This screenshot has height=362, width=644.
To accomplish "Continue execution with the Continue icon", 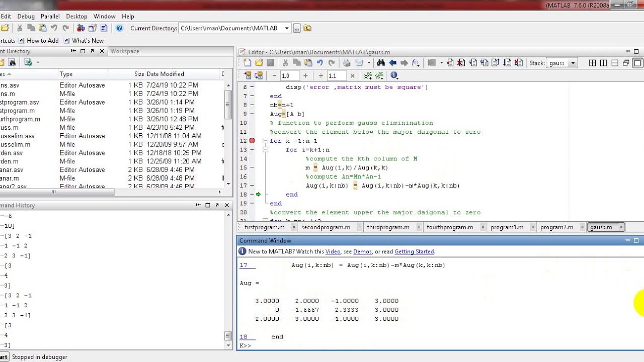I will [507, 63].
